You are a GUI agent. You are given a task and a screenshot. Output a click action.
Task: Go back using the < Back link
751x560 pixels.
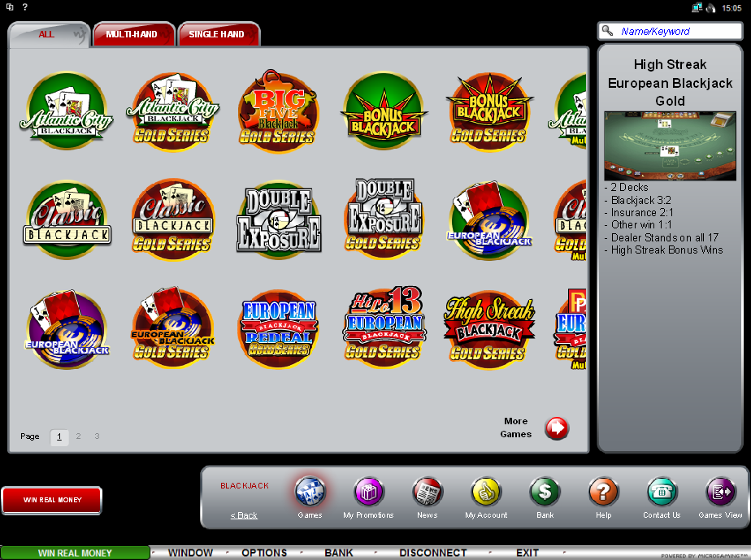click(x=244, y=515)
